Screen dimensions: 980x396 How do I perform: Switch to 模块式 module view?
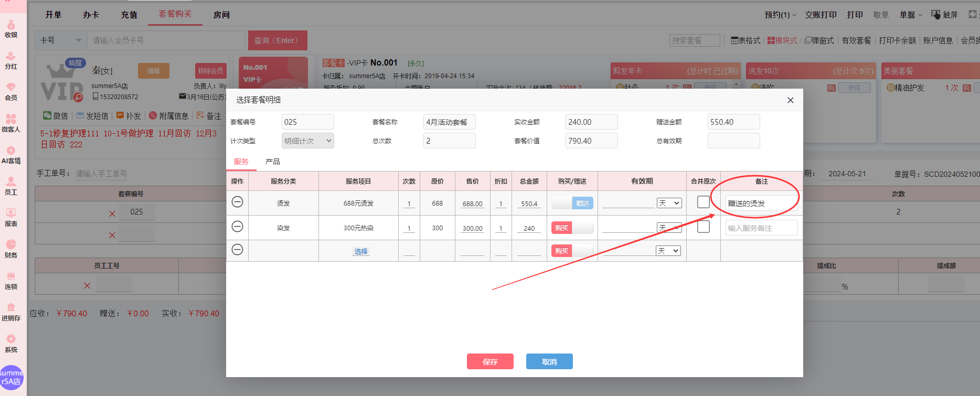click(x=782, y=40)
